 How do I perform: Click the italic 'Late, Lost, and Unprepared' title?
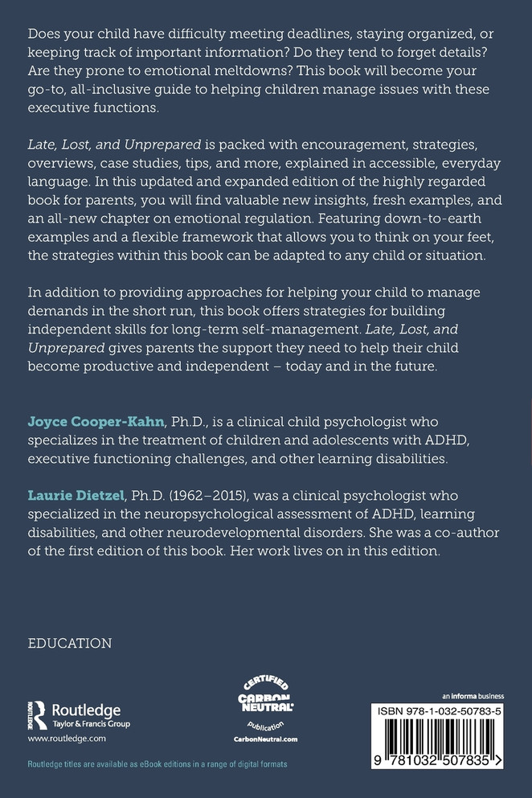[115, 145]
